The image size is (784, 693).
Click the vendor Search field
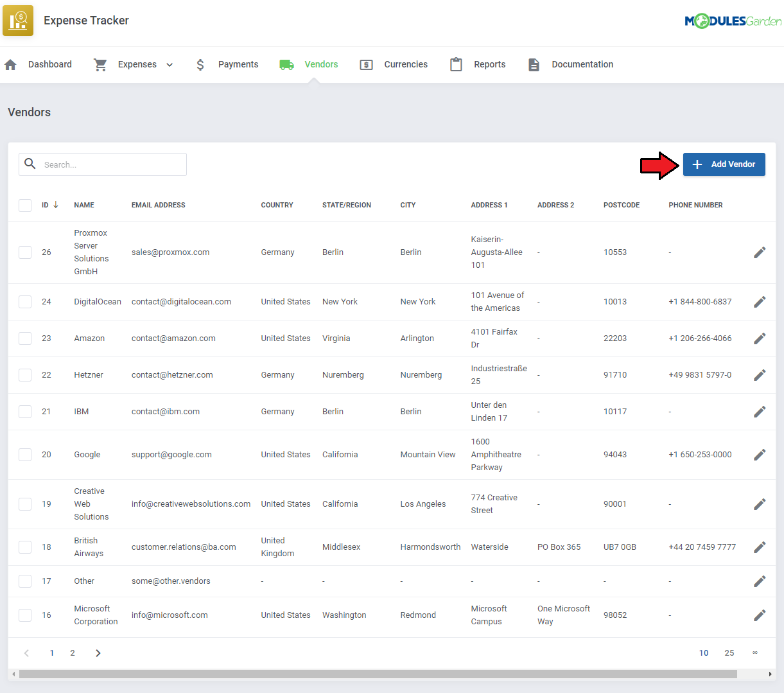click(x=103, y=164)
